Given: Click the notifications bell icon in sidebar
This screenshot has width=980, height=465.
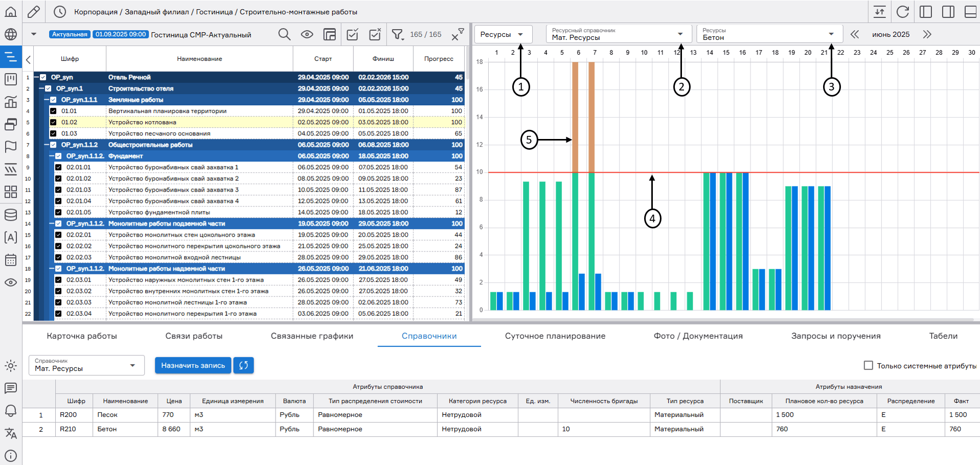Looking at the screenshot, I should click(x=11, y=411).
